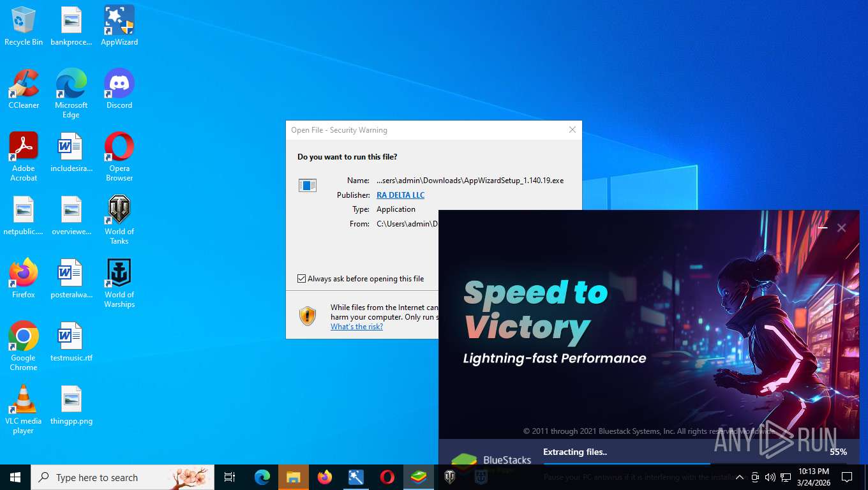Select the bankproce... image file on desktop
Image resolution: width=868 pixels, height=490 pixels.
(71, 26)
